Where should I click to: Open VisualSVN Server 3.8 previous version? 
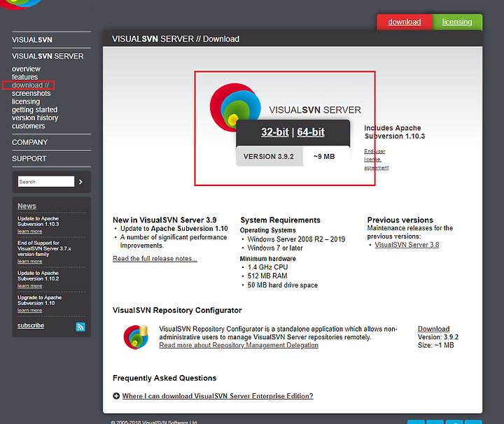pos(407,245)
